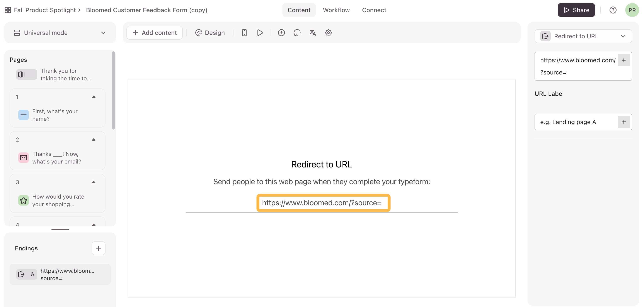The height and width of the screenshot is (307, 644).
Task: Click the short text icon for question 1
Action: pos(24,115)
